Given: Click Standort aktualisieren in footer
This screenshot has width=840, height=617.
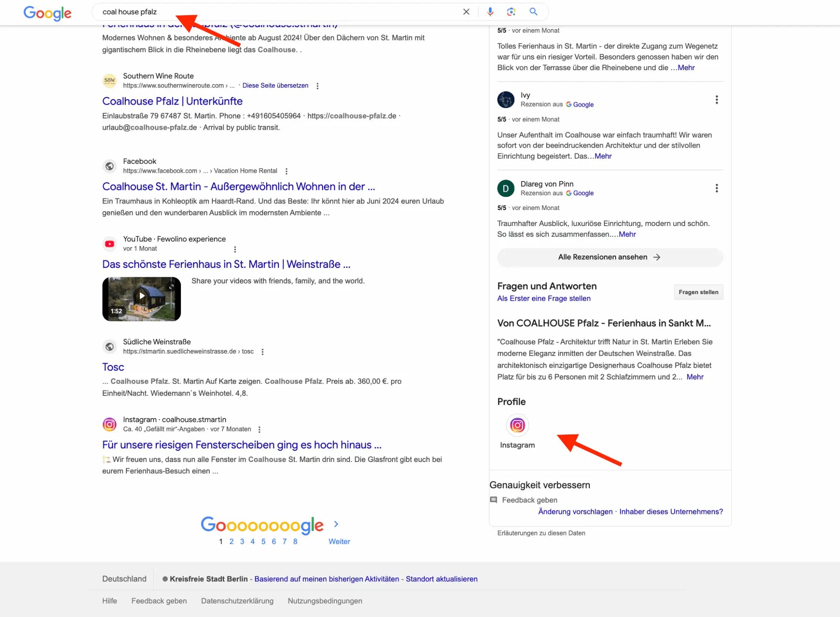Looking at the screenshot, I should point(442,579).
